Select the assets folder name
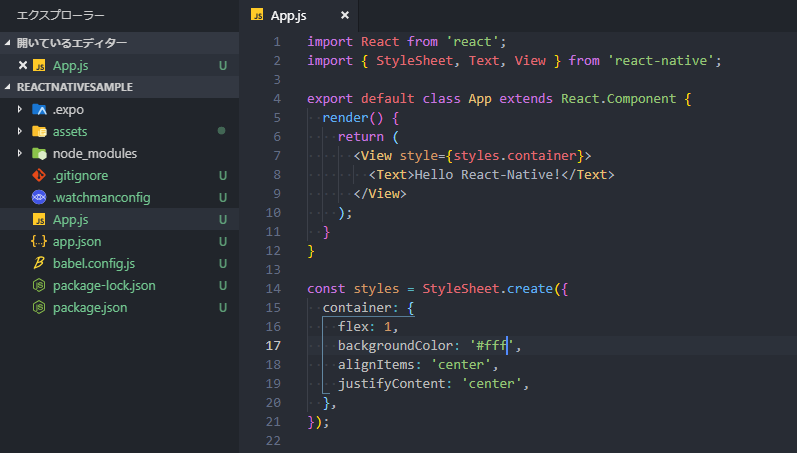 [x=70, y=131]
